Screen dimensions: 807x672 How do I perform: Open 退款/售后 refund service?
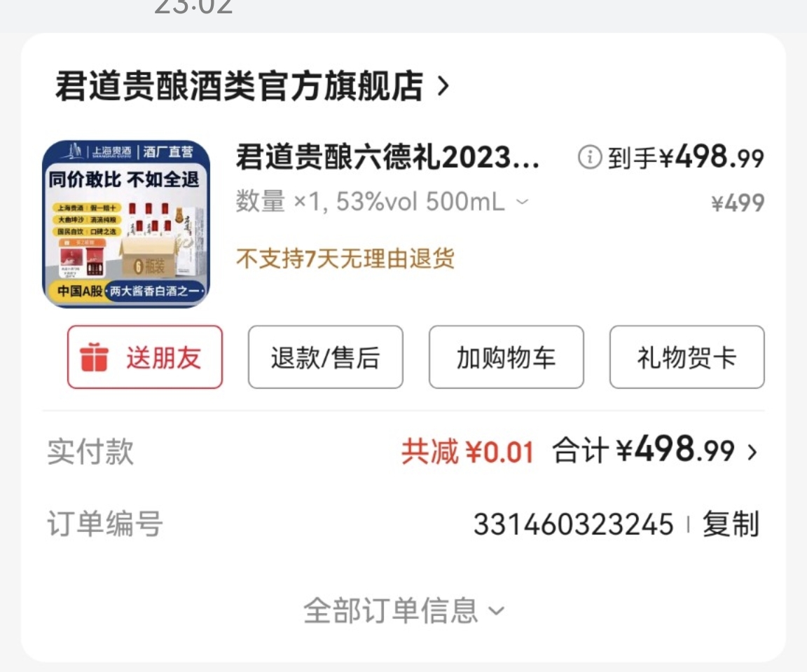[325, 357]
